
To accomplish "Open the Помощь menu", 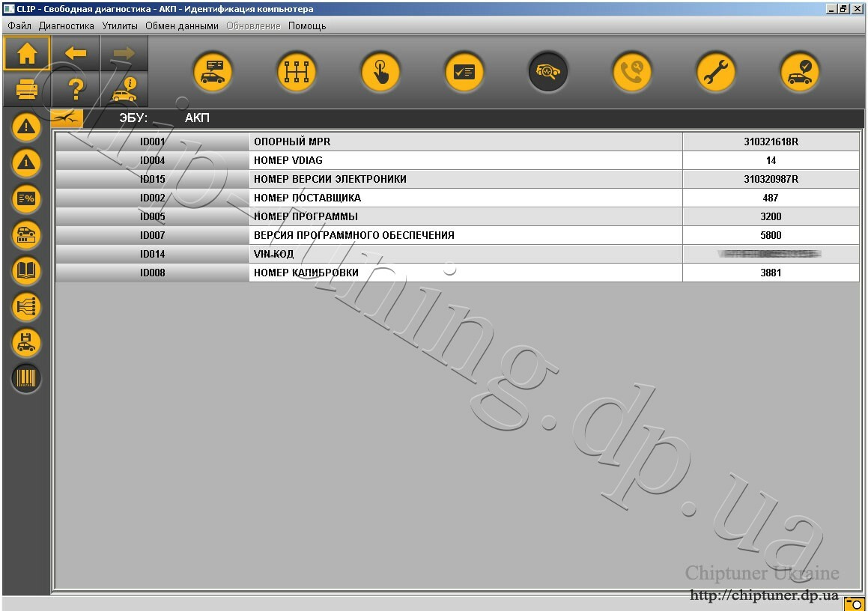I will (306, 26).
